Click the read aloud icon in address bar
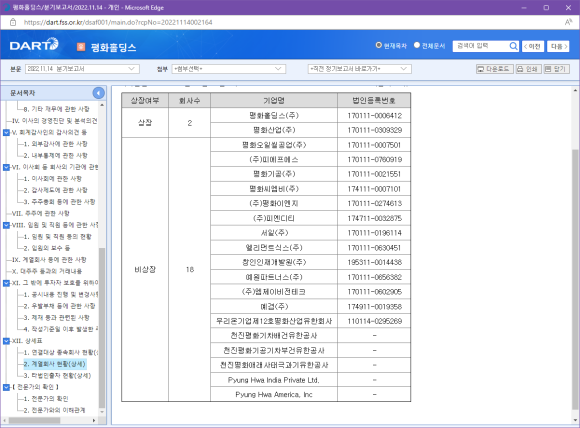The height and width of the screenshot is (428, 580). tap(568, 22)
